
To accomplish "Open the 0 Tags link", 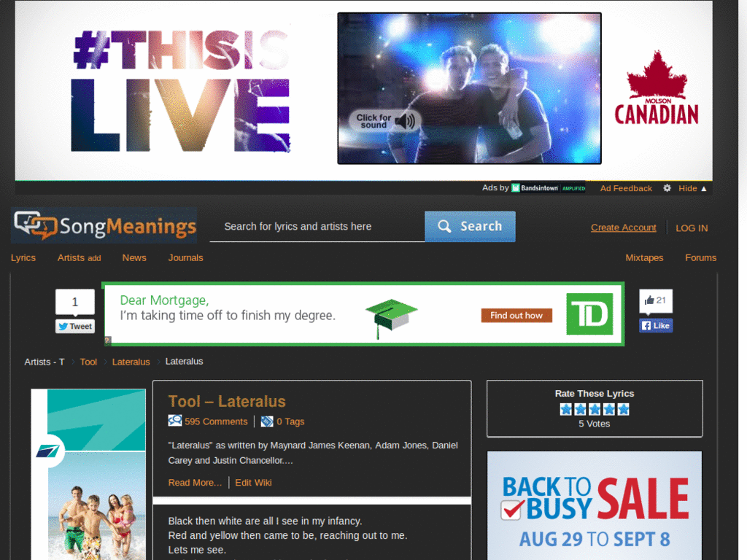I will tap(290, 421).
